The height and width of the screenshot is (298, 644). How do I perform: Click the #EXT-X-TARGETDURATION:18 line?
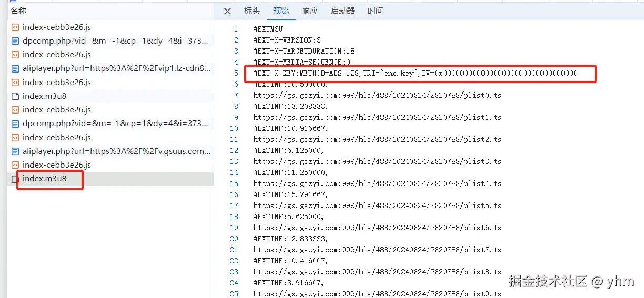click(x=304, y=51)
